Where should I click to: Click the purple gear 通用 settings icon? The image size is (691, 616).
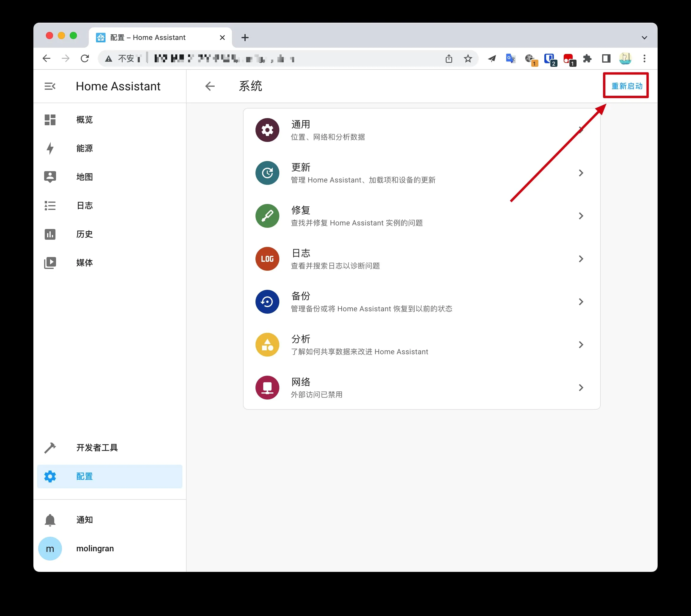coord(267,130)
